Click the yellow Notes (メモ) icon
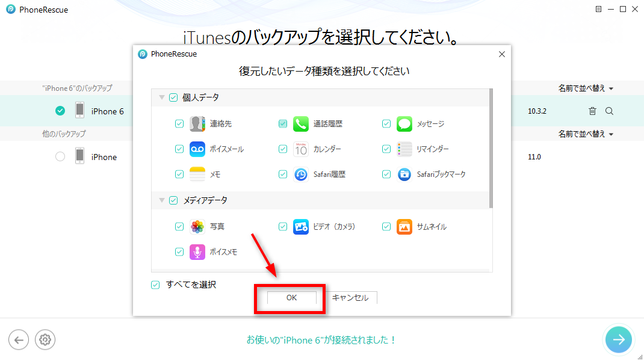Image resolution: width=644 pixels, height=361 pixels. [x=197, y=174]
